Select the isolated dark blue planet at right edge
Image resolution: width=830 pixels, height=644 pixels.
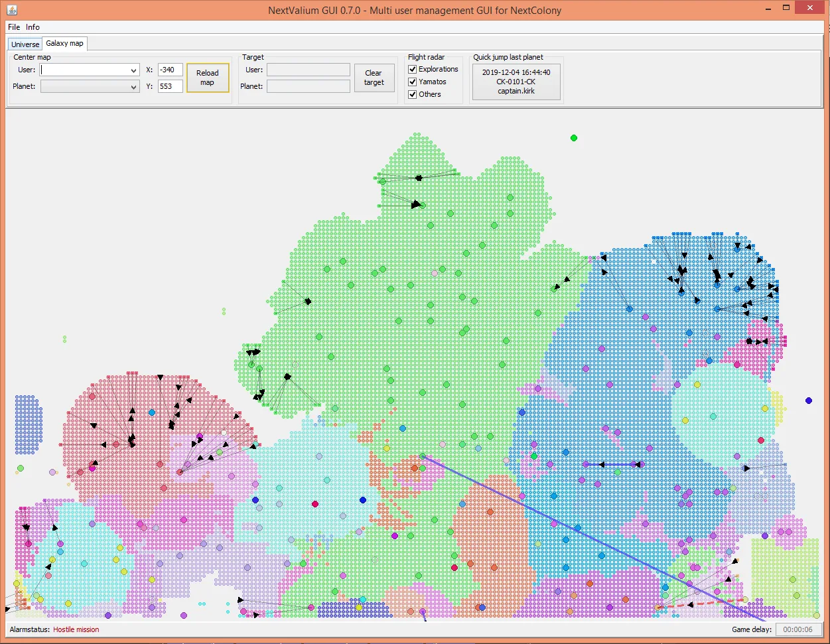pos(809,401)
